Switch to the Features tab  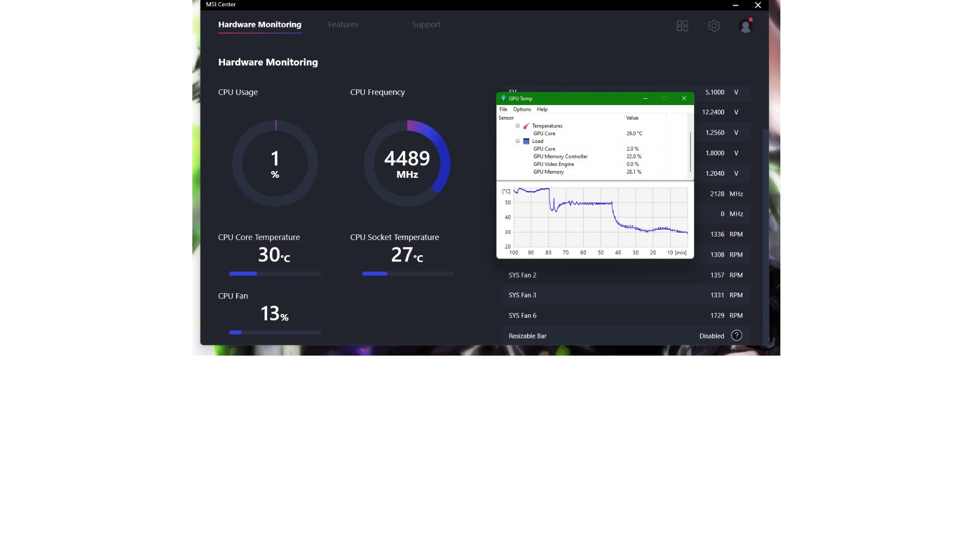click(x=343, y=24)
